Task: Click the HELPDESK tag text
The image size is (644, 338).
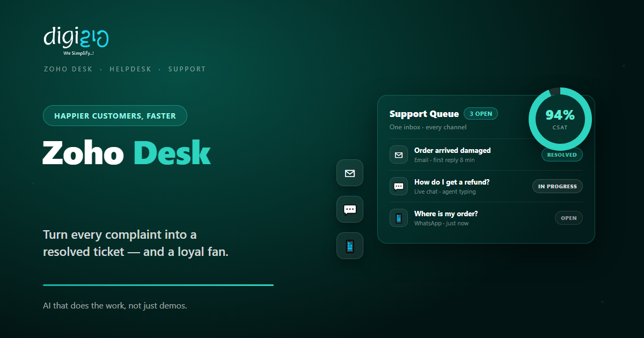Action: [x=130, y=69]
